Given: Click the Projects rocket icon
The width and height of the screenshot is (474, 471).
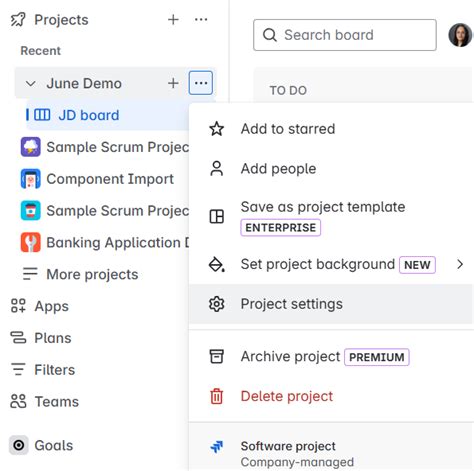Looking at the screenshot, I should click(x=18, y=20).
